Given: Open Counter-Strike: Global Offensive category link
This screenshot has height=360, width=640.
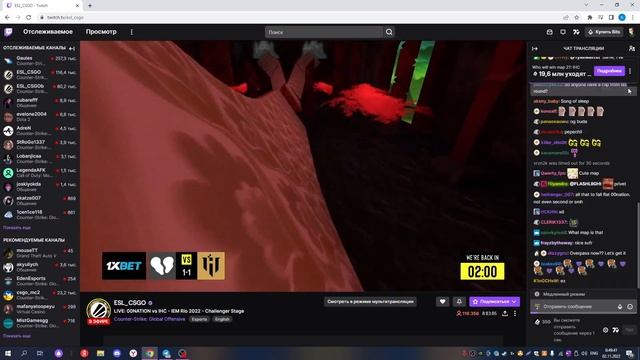Looking at the screenshot, I should click(x=149, y=319).
